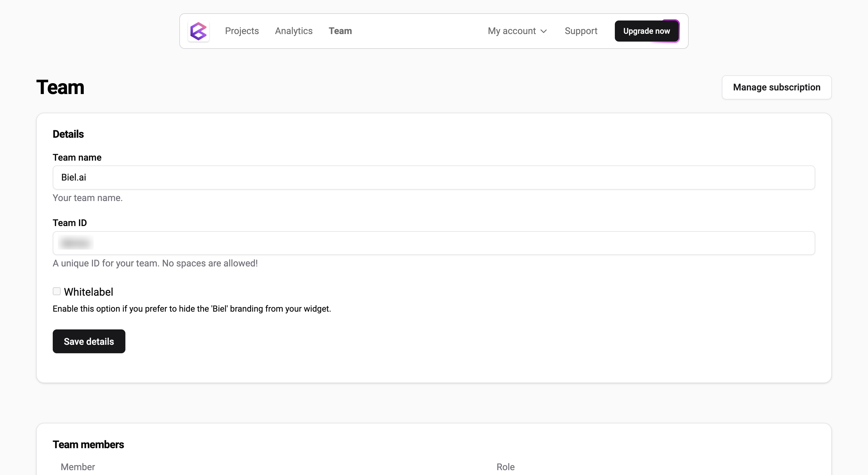The height and width of the screenshot is (475, 868).
Task: Click the Manage subscription button
Action: coord(776,87)
